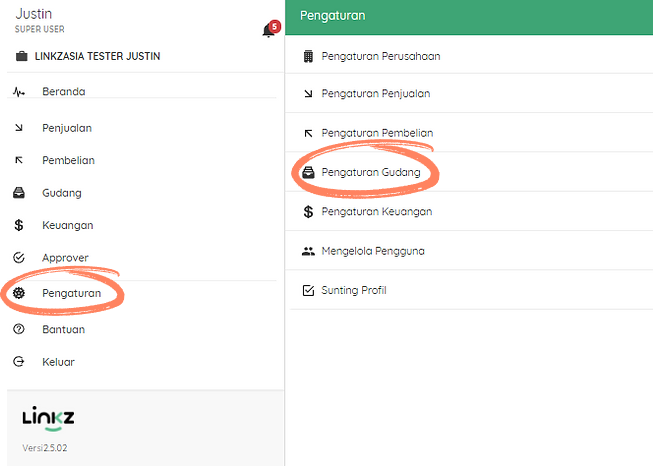Open the Keuangan menu
653x466 pixels.
tap(67, 225)
